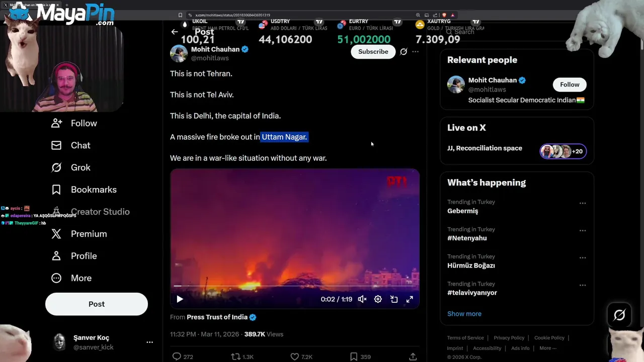Viewport: 644px width, 362px height.
Task: Open Cookie Policy footer link
Action: (x=549, y=338)
